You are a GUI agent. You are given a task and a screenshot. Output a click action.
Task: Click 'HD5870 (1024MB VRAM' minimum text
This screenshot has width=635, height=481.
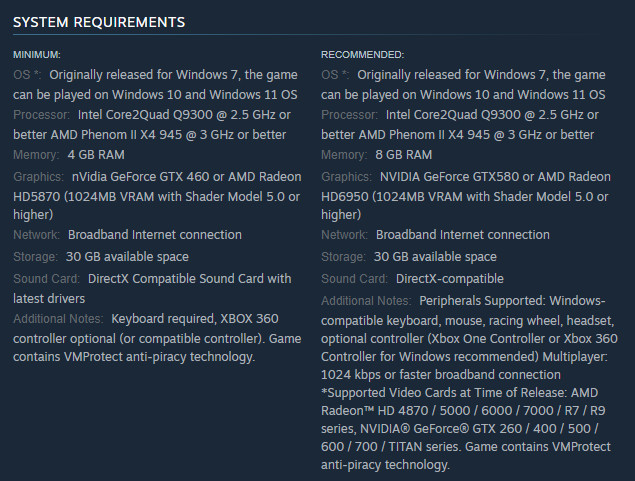coord(83,197)
